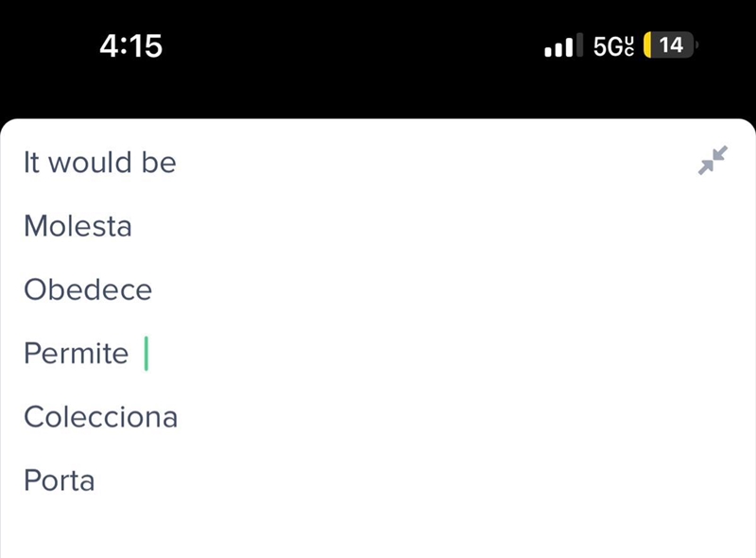This screenshot has width=756, height=558.
Task: Place cursor in the word Molesta
Action: (77, 226)
